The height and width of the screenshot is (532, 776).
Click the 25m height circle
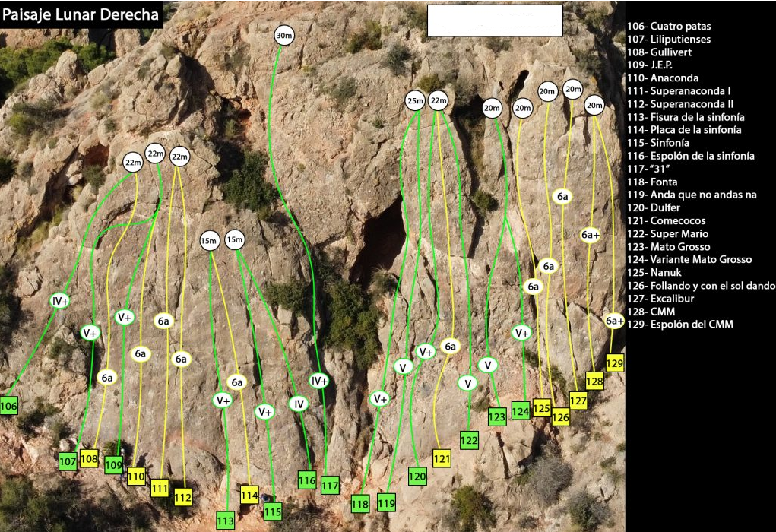[x=414, y=100]
